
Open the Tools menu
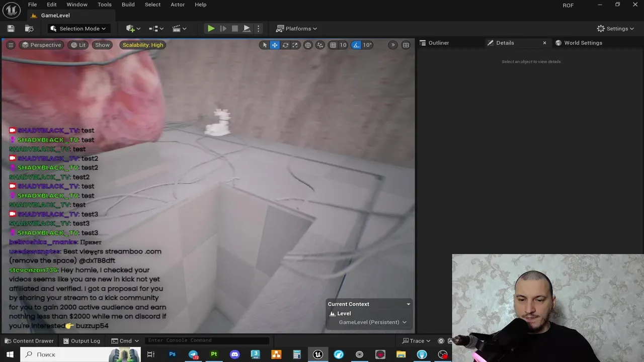(x=105, y=5)
